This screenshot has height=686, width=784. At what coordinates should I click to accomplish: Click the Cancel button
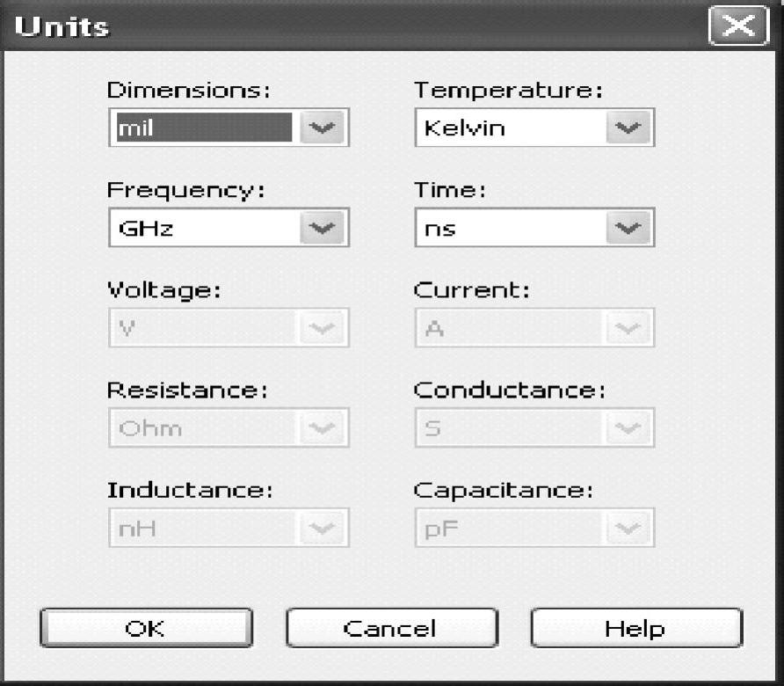[x=391, y=629]
